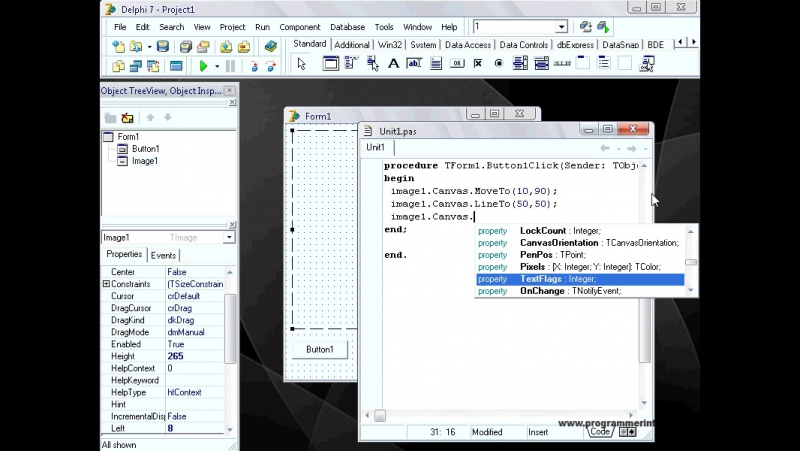Open the Image1 component selector dropdown
800x451 pixels.
click(229, 237)
